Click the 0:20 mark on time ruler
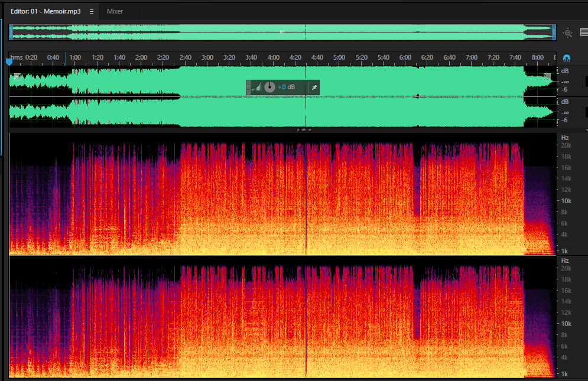Viewport: 588px width, 381px height. (x=31, y=57)
